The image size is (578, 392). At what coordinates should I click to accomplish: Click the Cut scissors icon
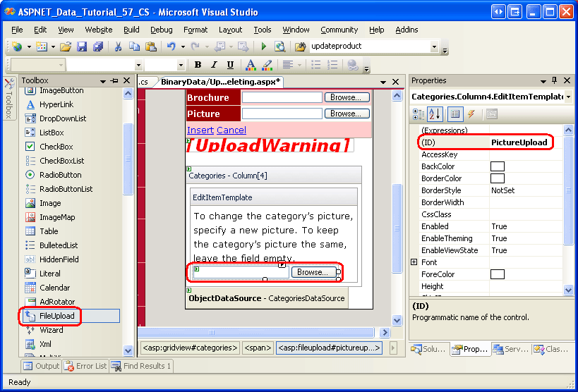[x=118, y=47]
